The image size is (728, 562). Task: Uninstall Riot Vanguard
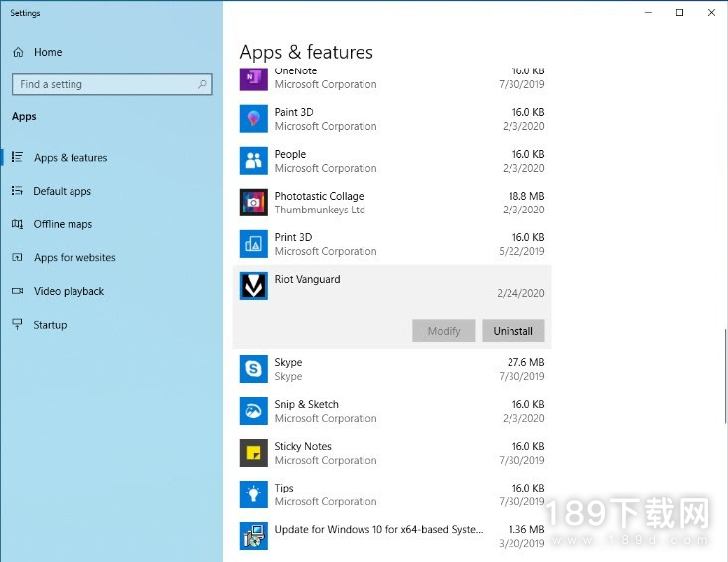pos(512,331)
